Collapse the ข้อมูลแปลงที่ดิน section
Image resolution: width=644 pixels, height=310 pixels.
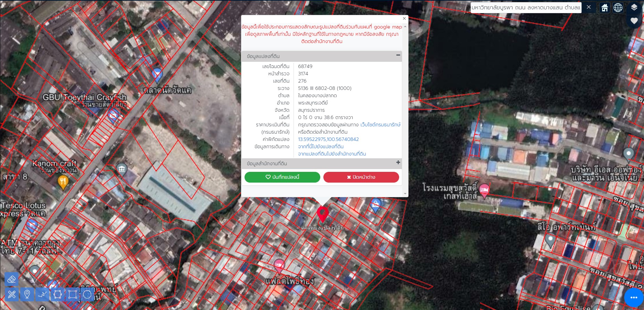coord(398,55)
